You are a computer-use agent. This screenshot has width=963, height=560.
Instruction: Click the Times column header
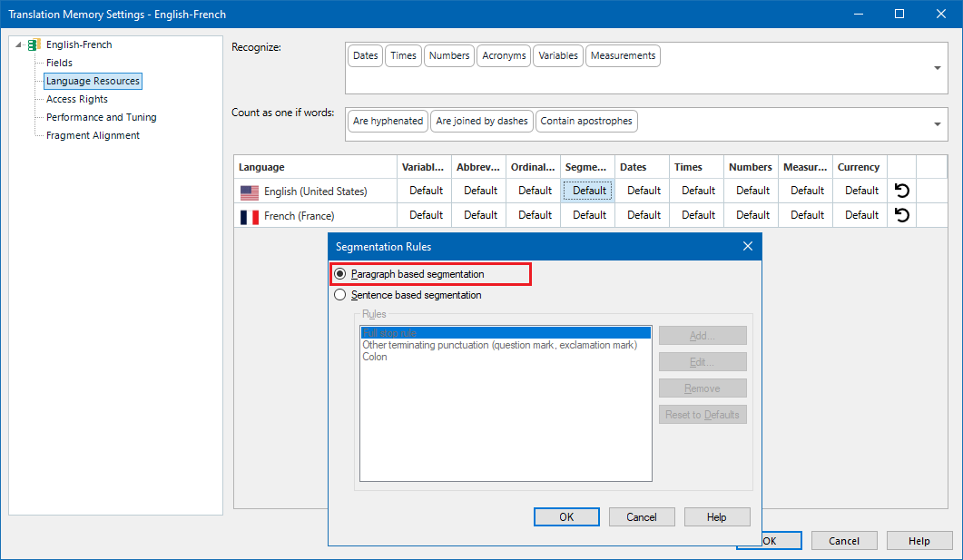tap(696, 167)
